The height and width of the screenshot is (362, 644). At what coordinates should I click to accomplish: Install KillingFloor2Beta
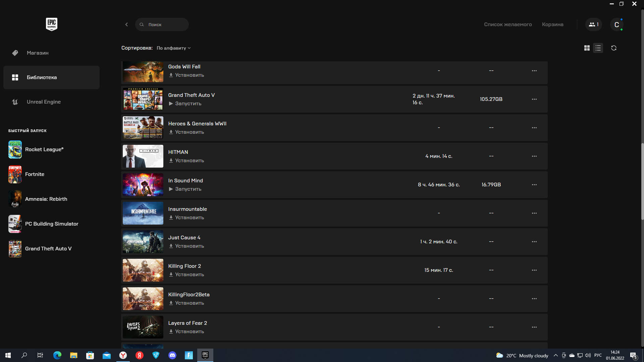pos(186,303)
